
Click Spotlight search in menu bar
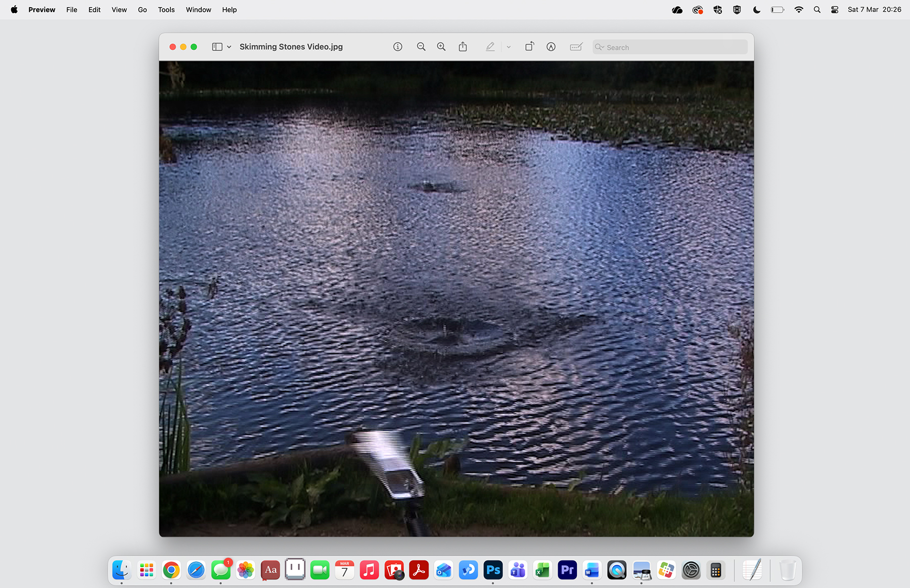(x=817, y=9)
